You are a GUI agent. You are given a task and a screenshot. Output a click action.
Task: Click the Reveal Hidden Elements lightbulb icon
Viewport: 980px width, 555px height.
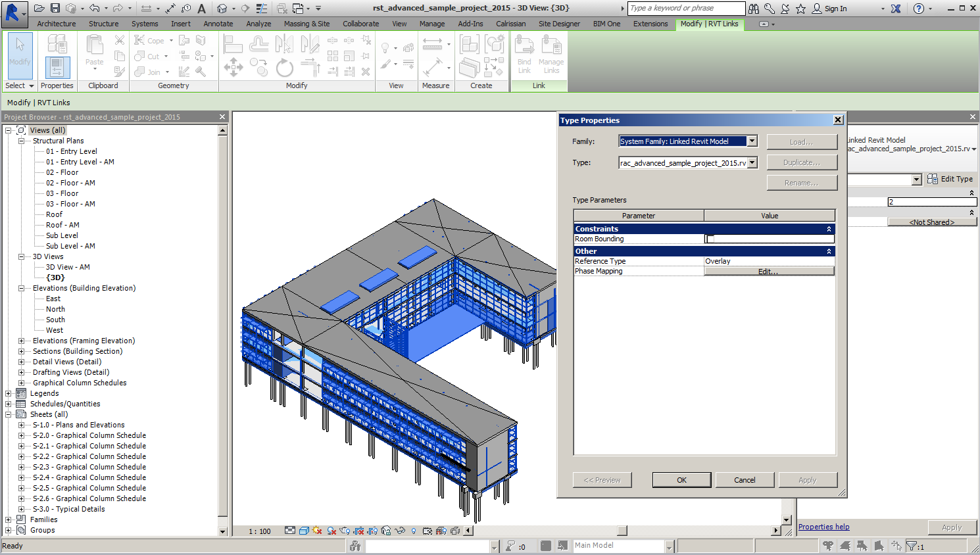point(414,531)
